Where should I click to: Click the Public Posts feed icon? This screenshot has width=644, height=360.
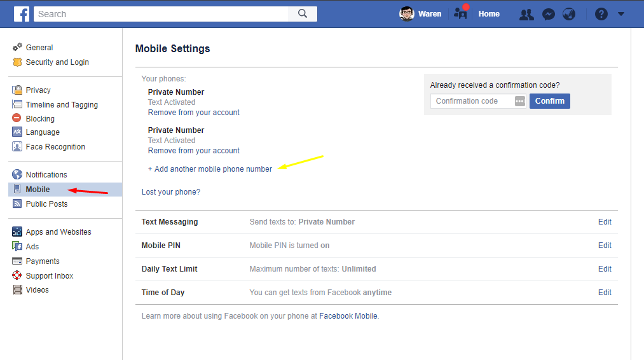[17, 204]
